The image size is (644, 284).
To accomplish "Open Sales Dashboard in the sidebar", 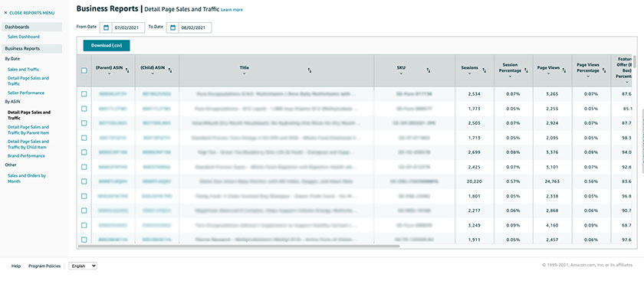I will tap(24, 37).
